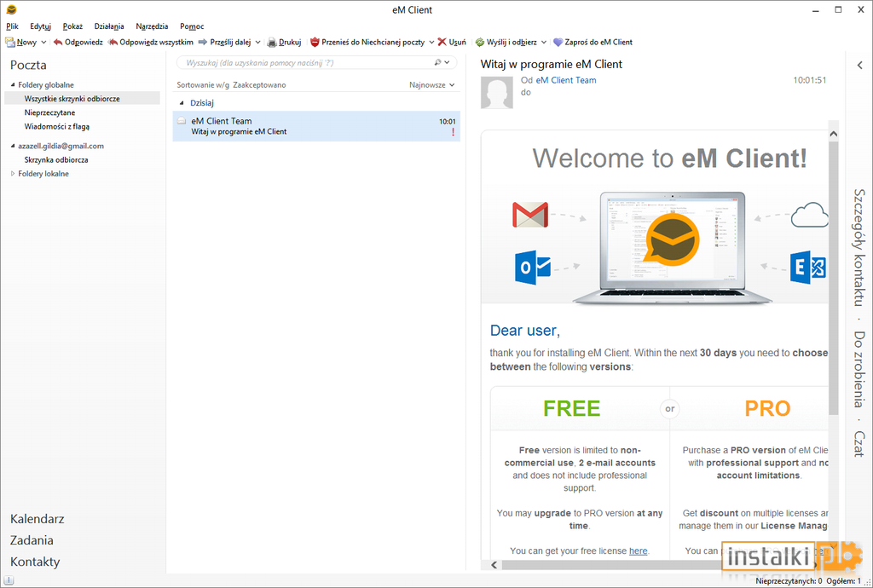Switch to the Kalendarz section

[x=38, y=519]
